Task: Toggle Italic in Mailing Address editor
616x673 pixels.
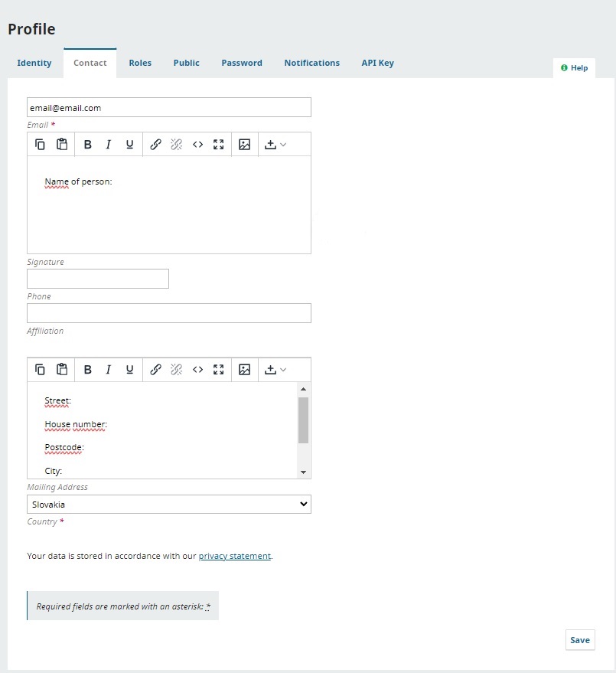Action: click(x=109, y=370)
